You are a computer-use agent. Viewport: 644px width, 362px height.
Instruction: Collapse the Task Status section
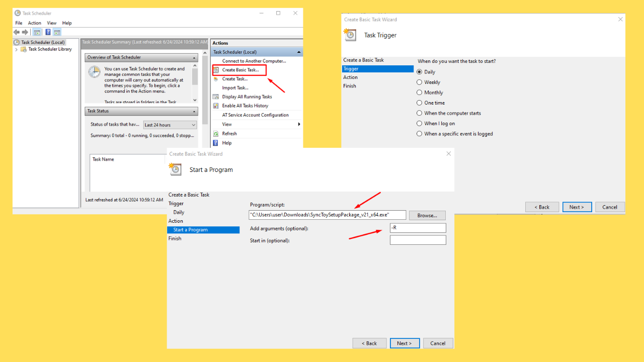point(195,111)
